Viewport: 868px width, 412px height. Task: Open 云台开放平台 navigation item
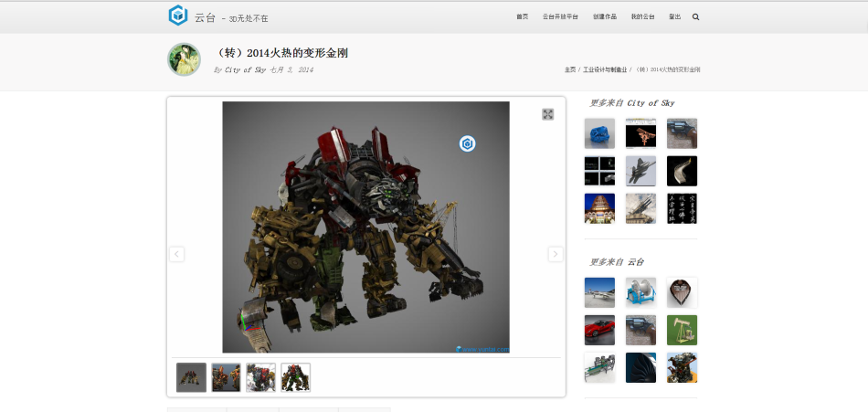[560, 16]
